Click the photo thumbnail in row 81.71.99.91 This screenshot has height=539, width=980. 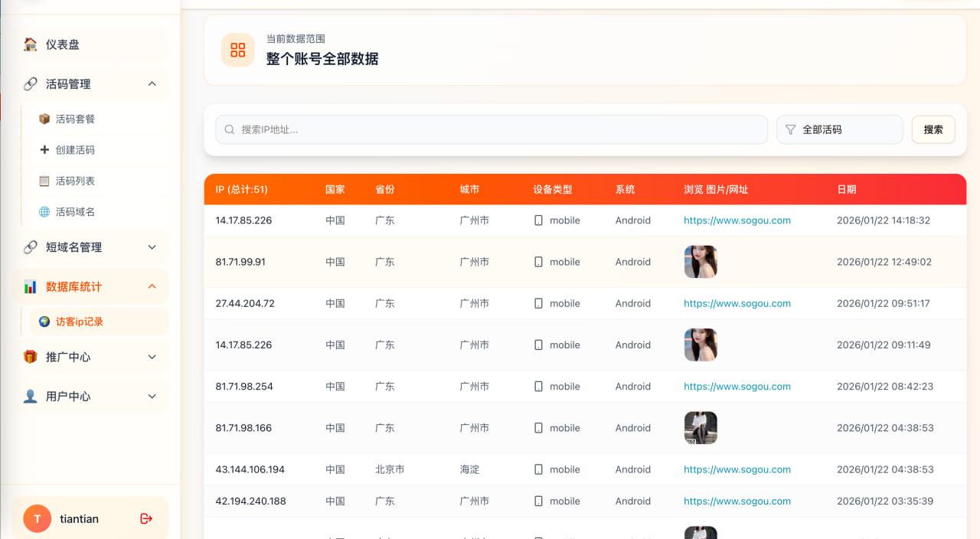pos(701,261)
